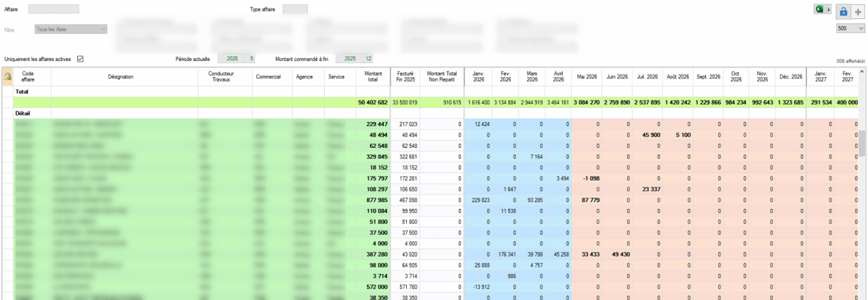Select the cell 5 100 in Août 2026
This screenshot has height=300, width=868.
pyautogui.click(x=677, y=135)
